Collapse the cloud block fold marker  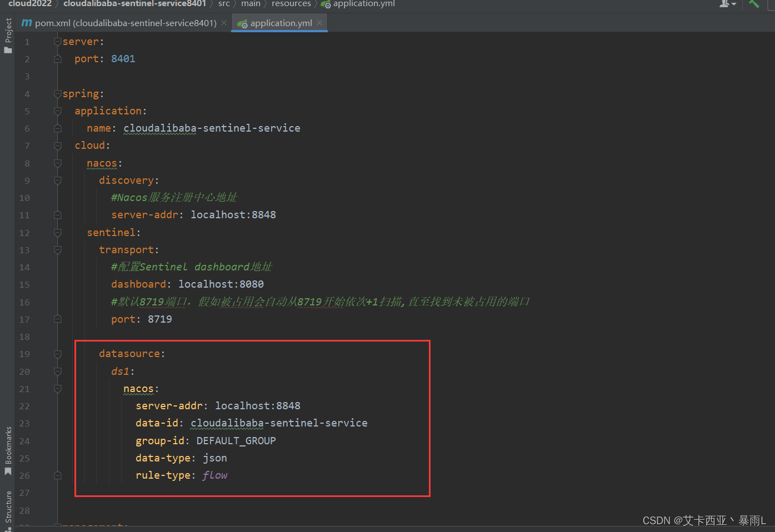[x=57, y=145]
